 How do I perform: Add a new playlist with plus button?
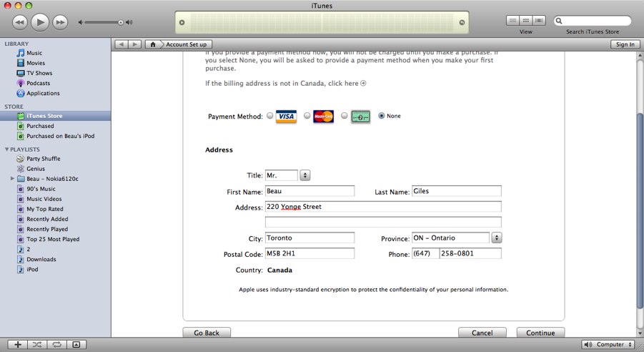pyautogui.click(x=18, y=345)
